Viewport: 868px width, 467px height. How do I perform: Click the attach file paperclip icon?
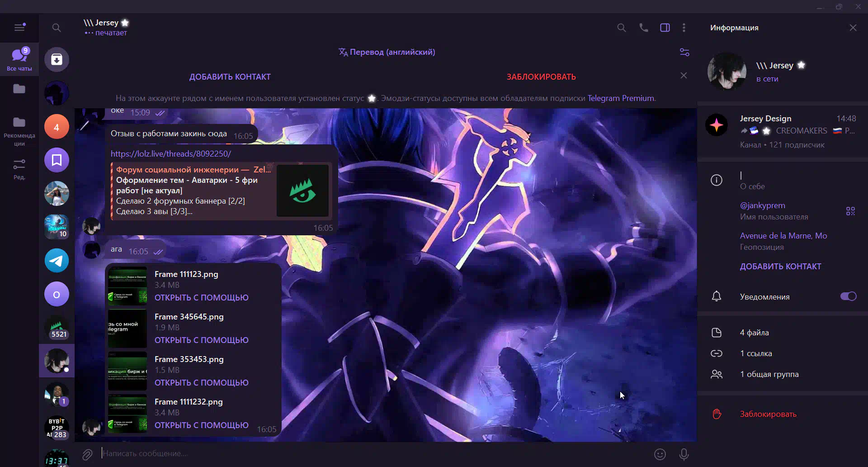(x=87, y=454)
